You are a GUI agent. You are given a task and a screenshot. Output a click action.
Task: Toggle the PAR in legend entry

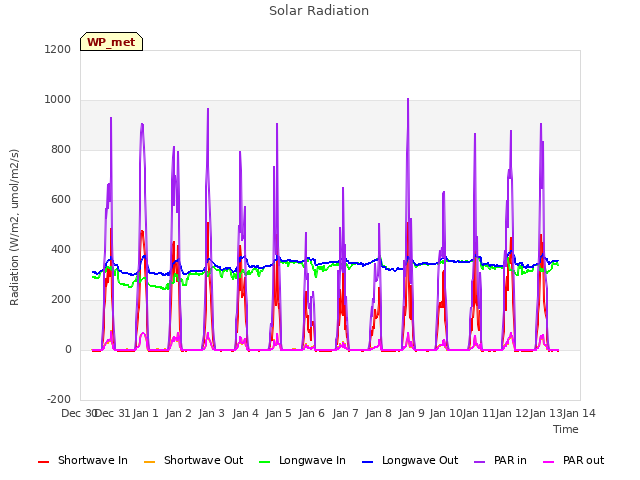coord(500,460)
